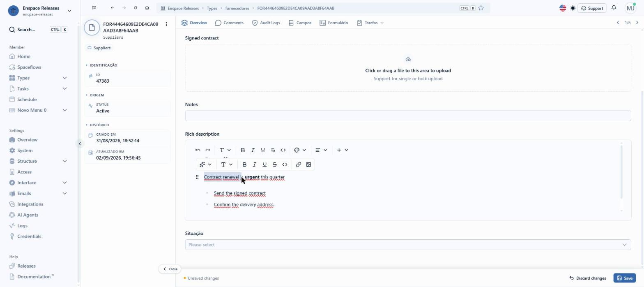Toggle the light/dark theme sun icon

coord(573,8)
